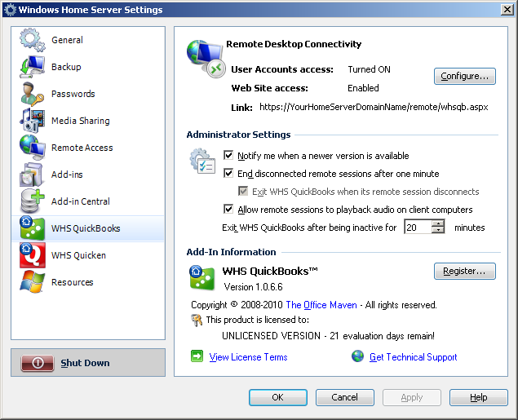Go to the Media Sharing page
518x420 pixels.
tap(80, 121)
